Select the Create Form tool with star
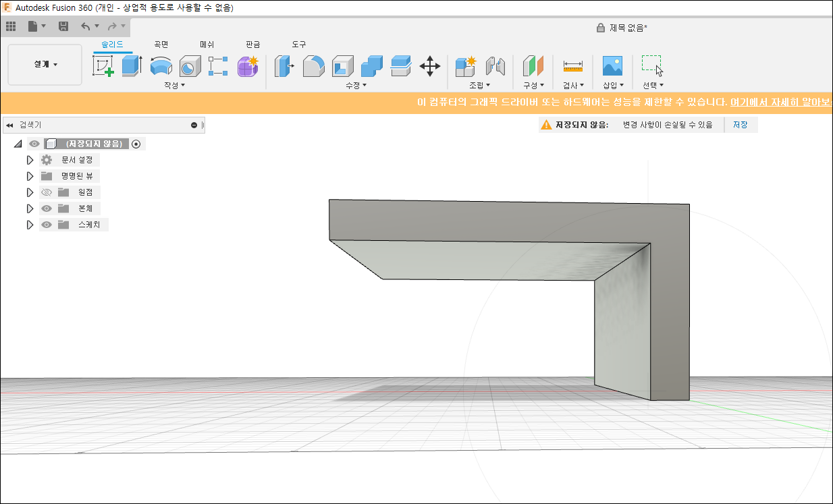 pyautogui.click(x=248, y=66)
